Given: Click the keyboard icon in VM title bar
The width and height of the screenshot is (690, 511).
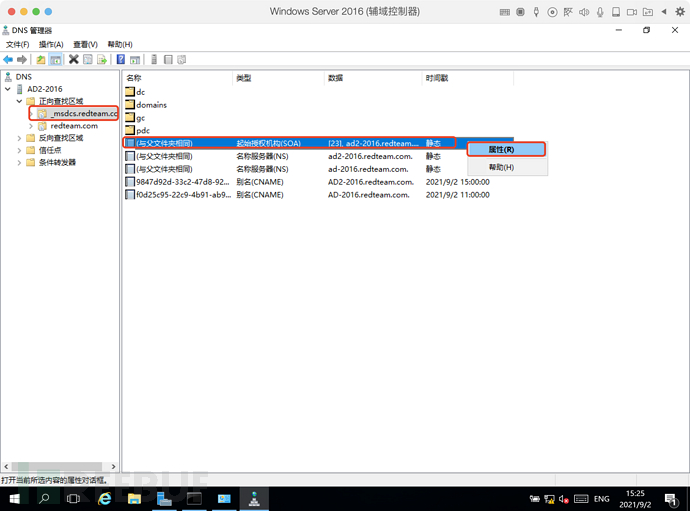Looking at the screenshot, I should 505,12.
